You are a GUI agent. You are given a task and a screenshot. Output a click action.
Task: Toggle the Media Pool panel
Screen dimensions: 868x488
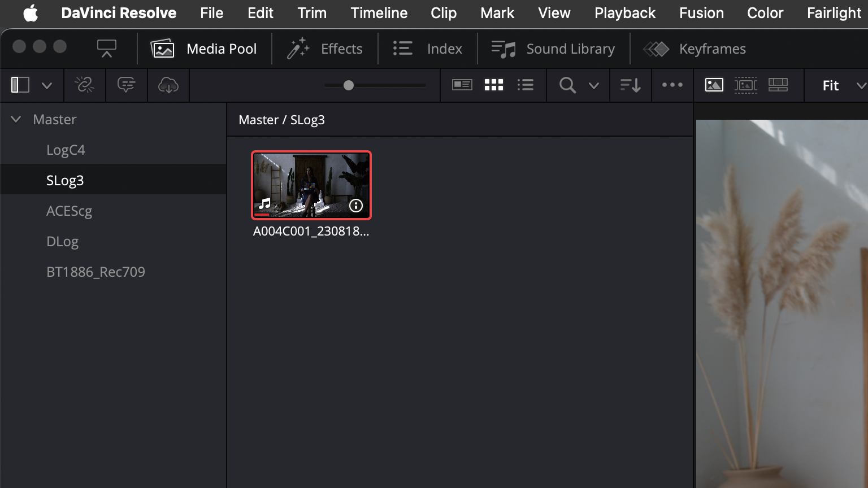[204, 49]
